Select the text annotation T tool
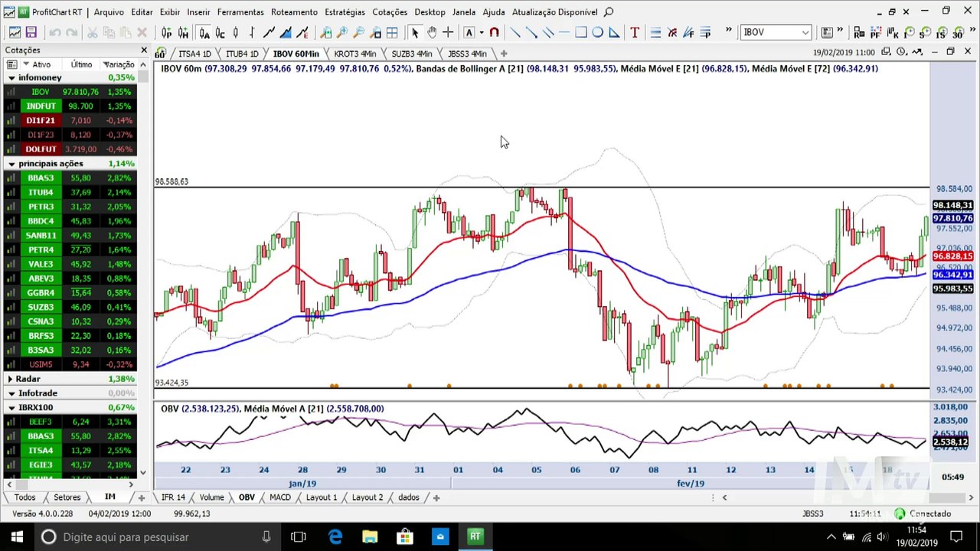Image resolution: width=980 pixels, height=551 pixels. coord(634,32)
